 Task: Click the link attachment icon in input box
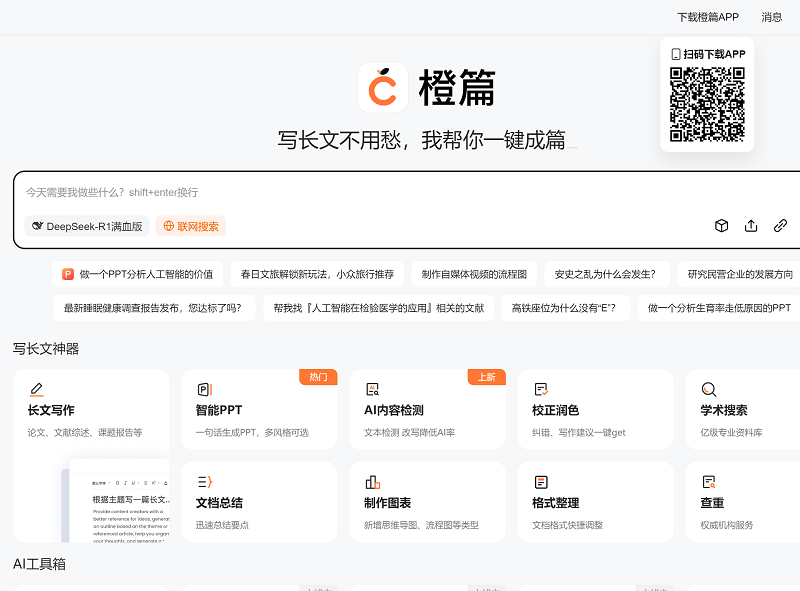(x=780, y=226)
